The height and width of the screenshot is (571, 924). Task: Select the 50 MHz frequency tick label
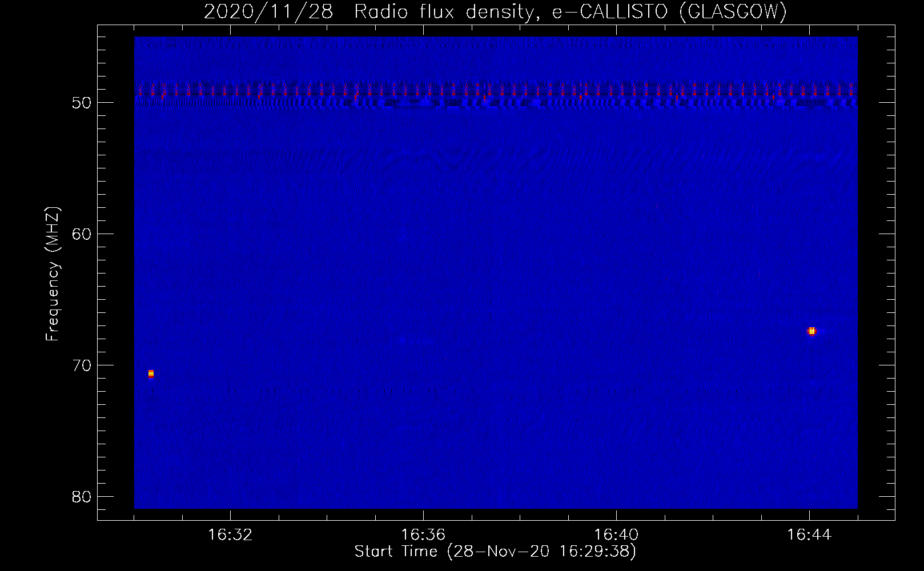(x=82, y=103)
